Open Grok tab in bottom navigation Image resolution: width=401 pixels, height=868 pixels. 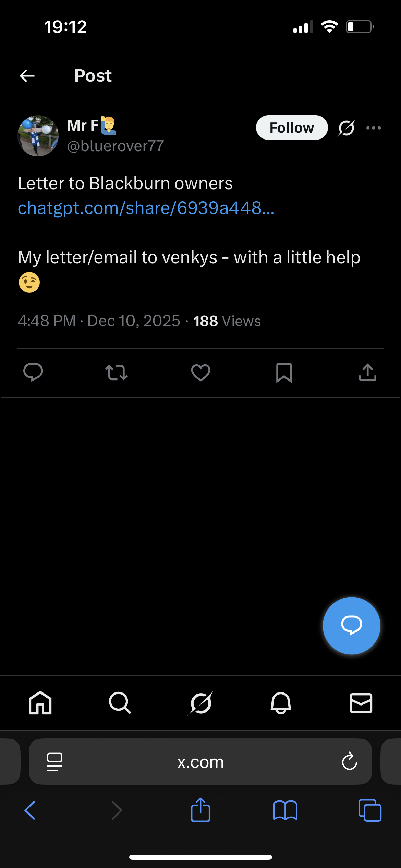[201, 703]
